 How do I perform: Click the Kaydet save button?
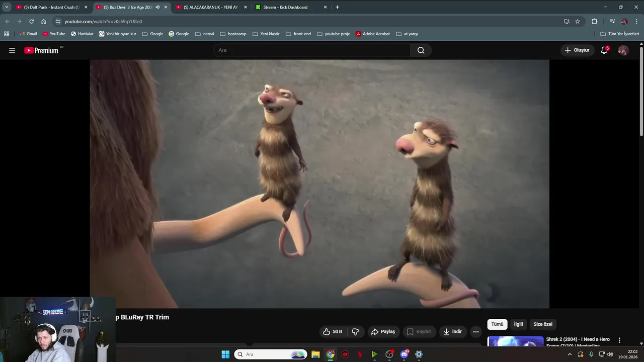[x=419, y=332]
